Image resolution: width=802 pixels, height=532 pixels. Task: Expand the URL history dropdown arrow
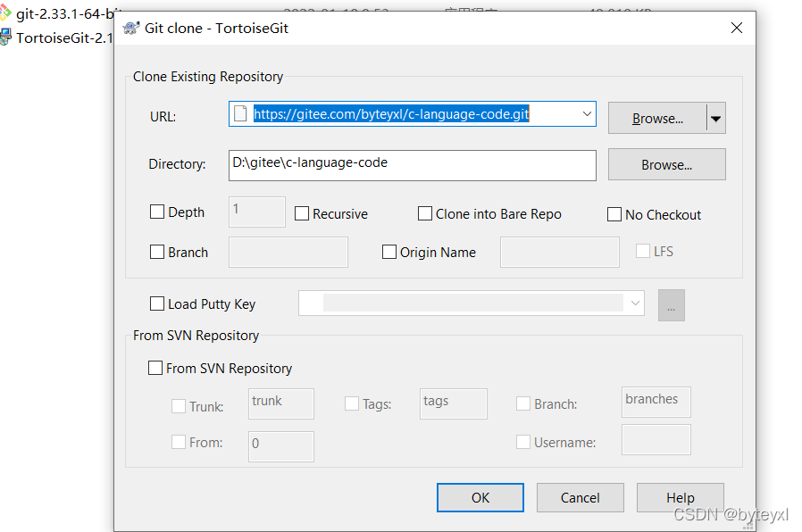(587, 114)
